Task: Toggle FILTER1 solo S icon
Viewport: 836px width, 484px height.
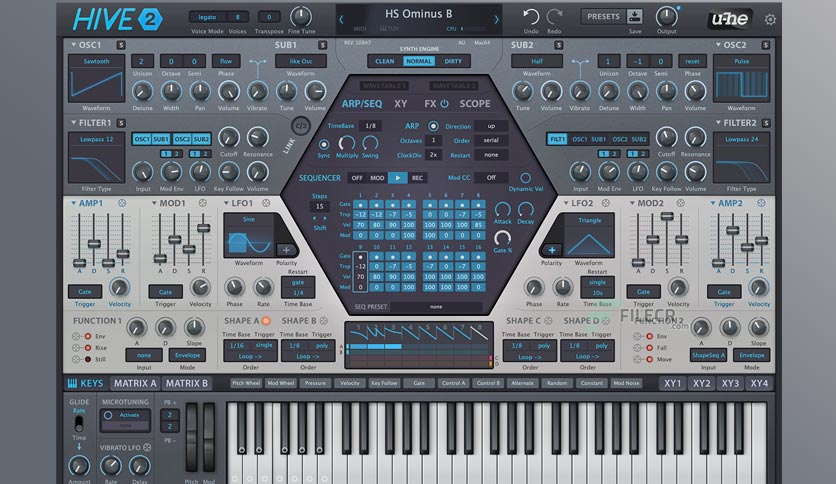Action: pyautogui.click(x=121, y=123)
